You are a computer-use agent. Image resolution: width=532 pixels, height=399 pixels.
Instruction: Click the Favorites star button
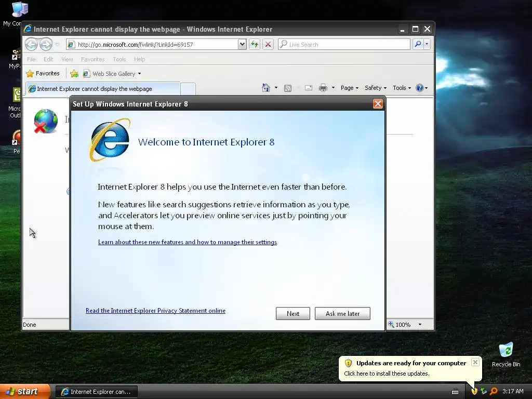click(x=43, y=73)
